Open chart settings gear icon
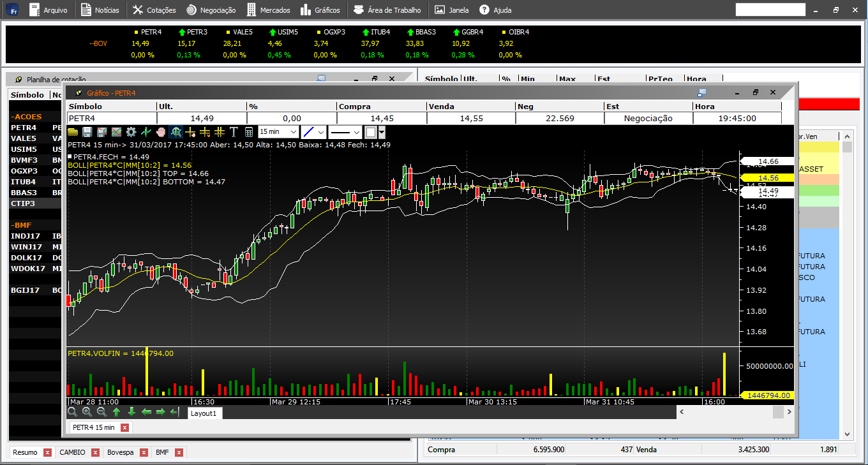The image size is (868, 465). pos(131,132)
